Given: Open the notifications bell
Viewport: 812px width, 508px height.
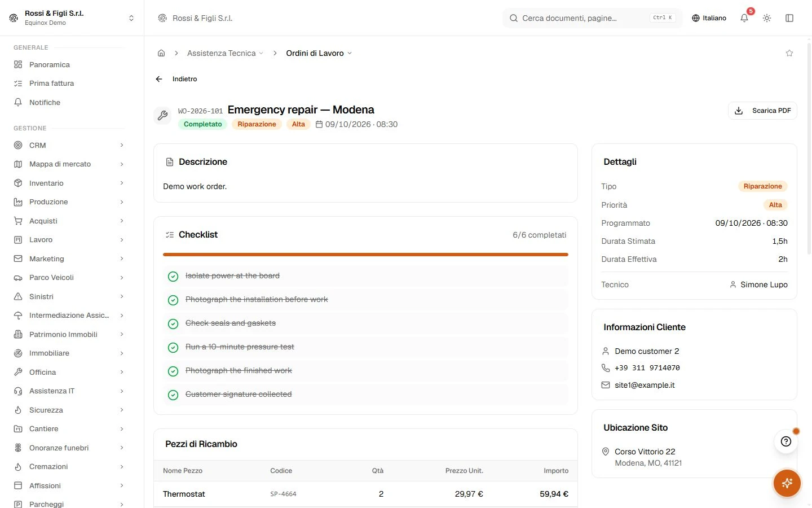Looking at the screenshot, I should click(744, 18).
